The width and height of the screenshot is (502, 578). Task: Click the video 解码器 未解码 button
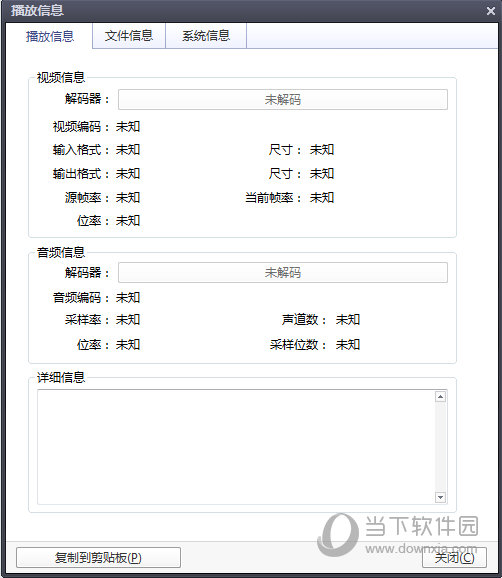tap(283, 100)
